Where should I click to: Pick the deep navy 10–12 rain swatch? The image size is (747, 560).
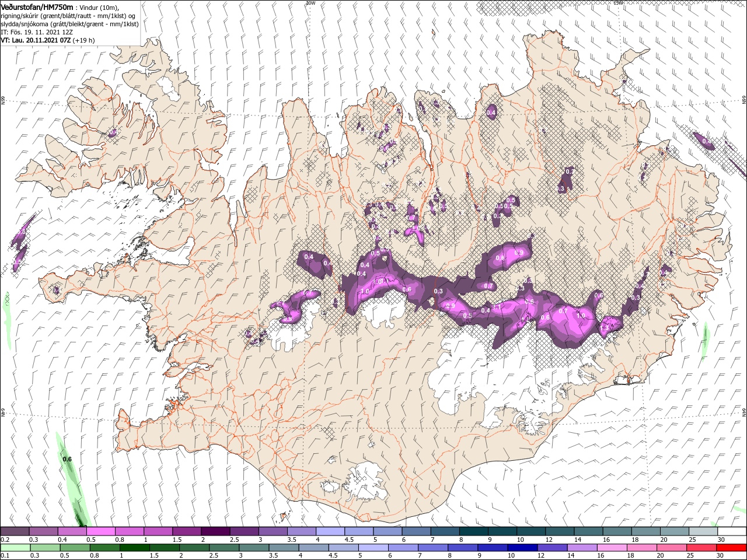523,548
